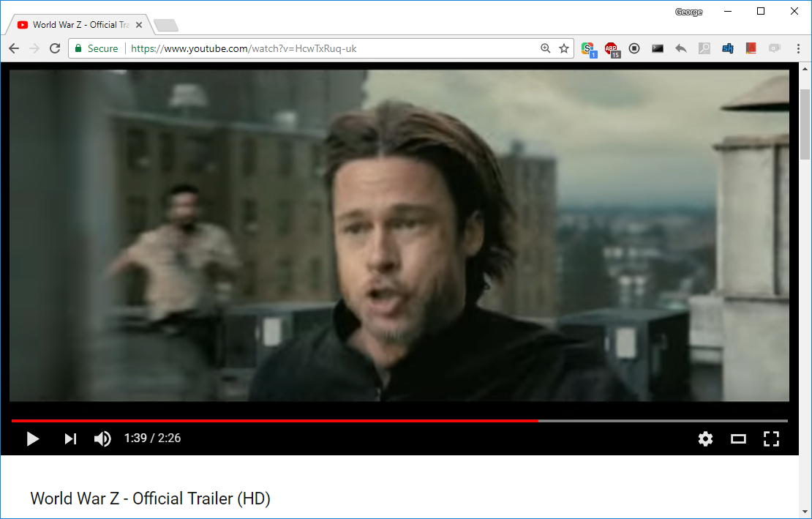This screenshot has height=519, width=812.
Task: Open the Adblock Plus extension
Action: click(612, 49)
